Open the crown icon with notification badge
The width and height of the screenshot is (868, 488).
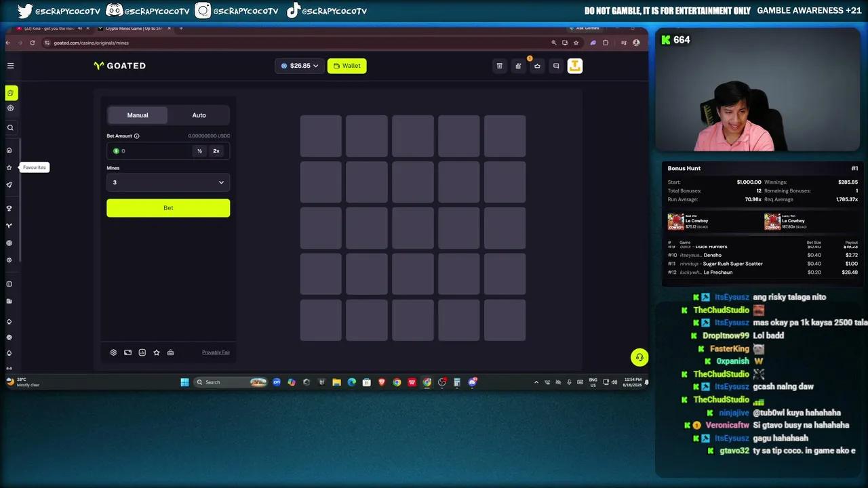[x=537, y=66]
